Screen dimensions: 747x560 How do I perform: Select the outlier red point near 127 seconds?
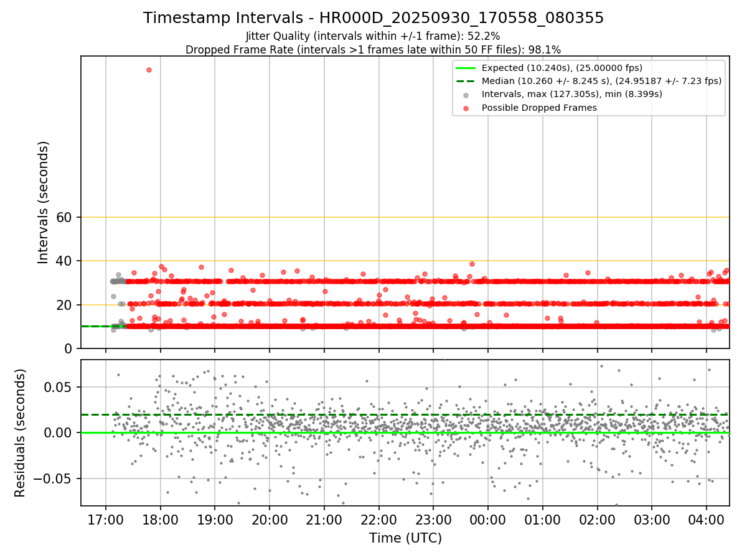coord(149,70)
